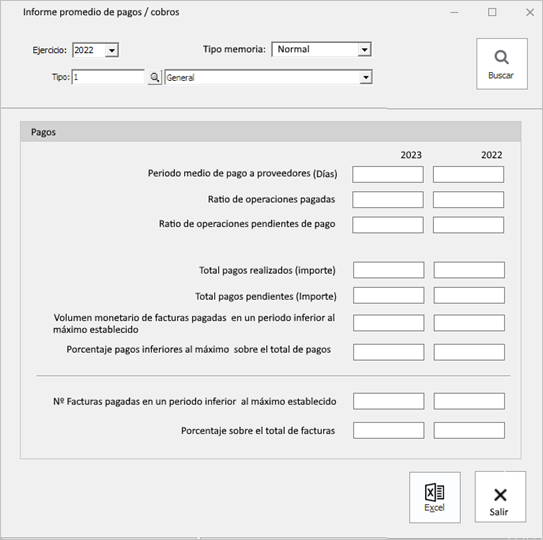Expand the General type dropdown
Screen dimensions: 543x540
click(x=366, y=77)
